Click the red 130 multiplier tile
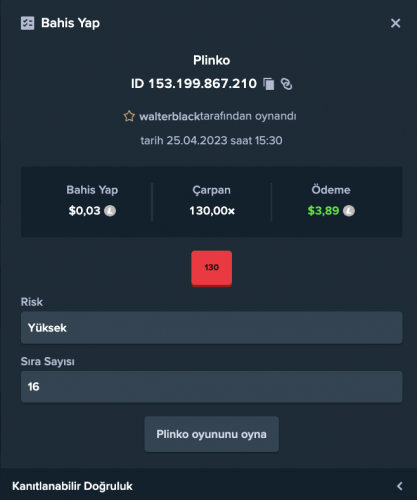This screenshot has height=500, width=417. pyautogui.click(x=212, y=269)
